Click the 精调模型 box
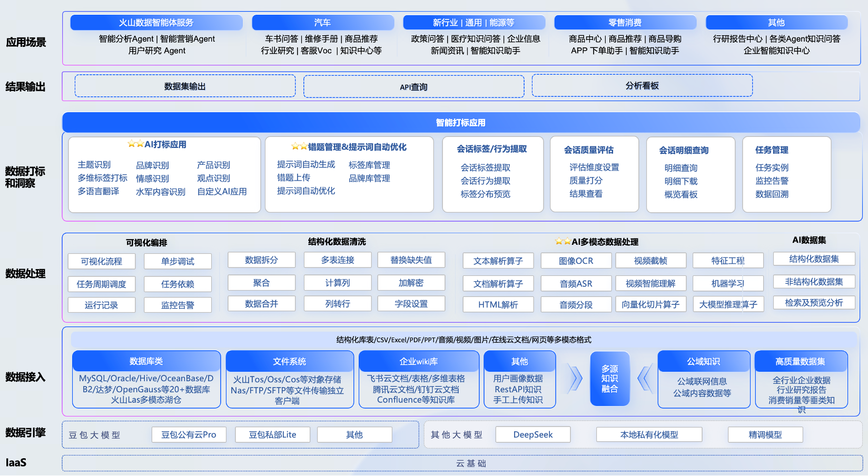The image size is (868, 476). pos(765,434)
